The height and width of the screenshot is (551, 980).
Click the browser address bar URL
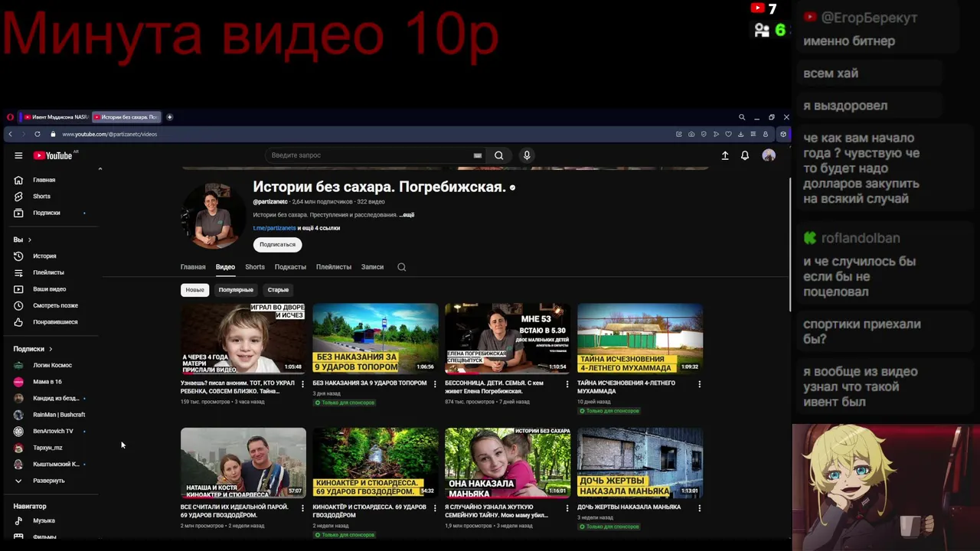click(109, 134)
